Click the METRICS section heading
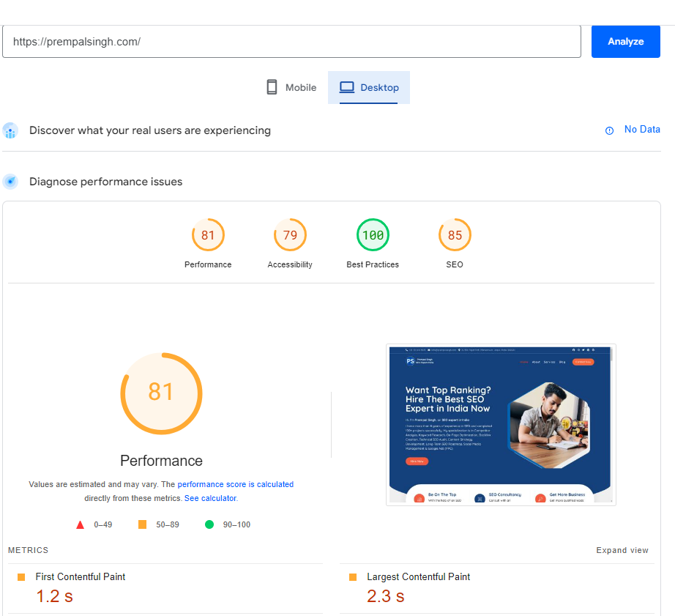The width and height of the screenshot is (675, 616). (x=28, y=550)
